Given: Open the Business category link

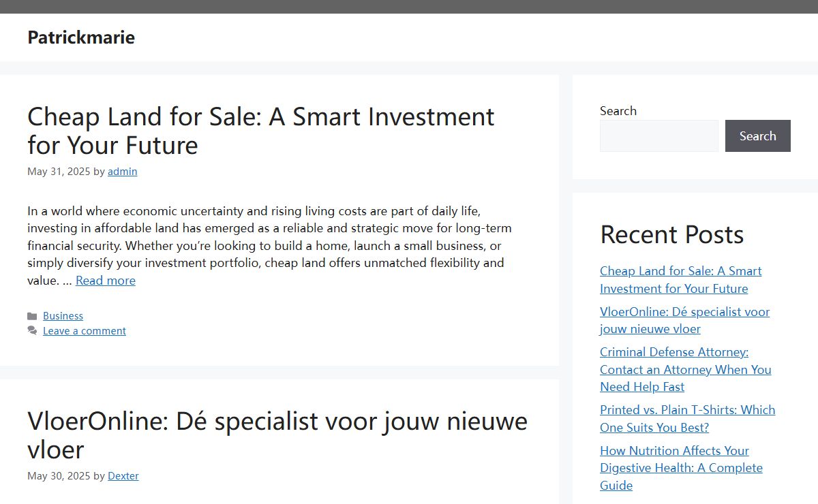Looking at the screenshot, I should coord(63,316).
